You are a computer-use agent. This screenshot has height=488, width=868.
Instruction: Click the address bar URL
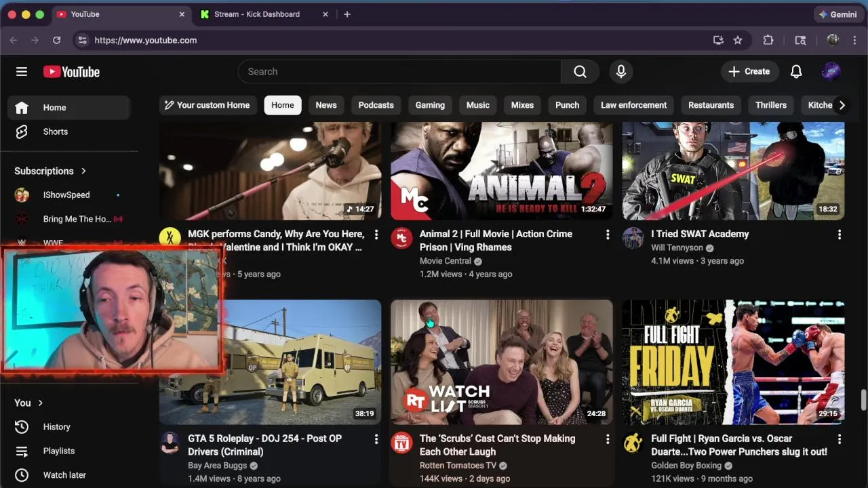146,40
